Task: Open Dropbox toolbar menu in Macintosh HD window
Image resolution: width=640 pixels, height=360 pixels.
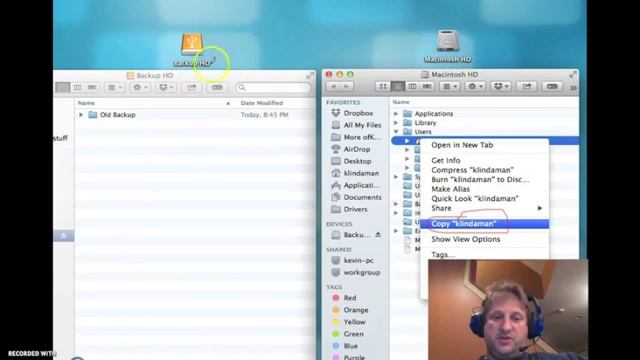Action: point(501,87)
